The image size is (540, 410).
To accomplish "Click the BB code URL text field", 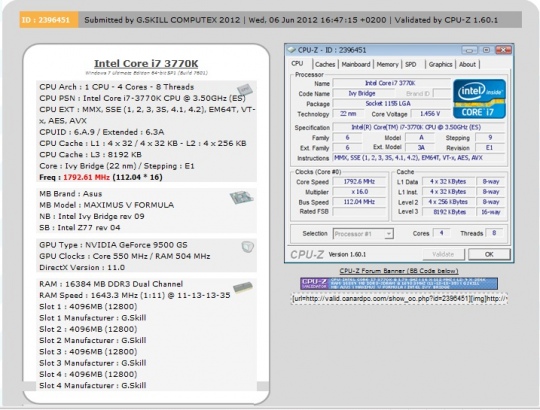I will [399, 298].
